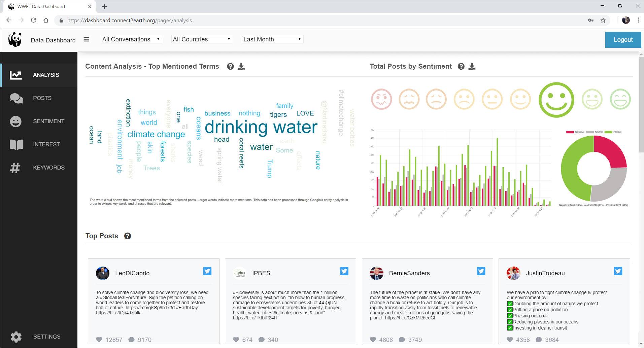Viewport: 644px width, 348px height.
Task: Open the Posts sidebar section
Action: pos(39,98)
